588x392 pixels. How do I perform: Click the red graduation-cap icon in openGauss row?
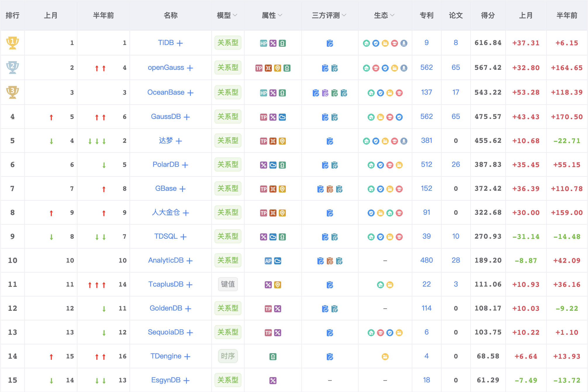(x=376, y=68)
